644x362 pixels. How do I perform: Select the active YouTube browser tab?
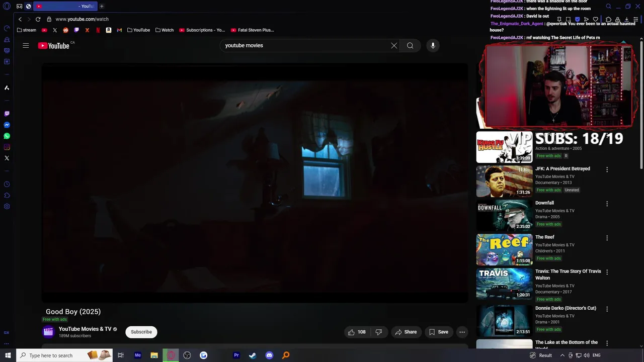65,6
